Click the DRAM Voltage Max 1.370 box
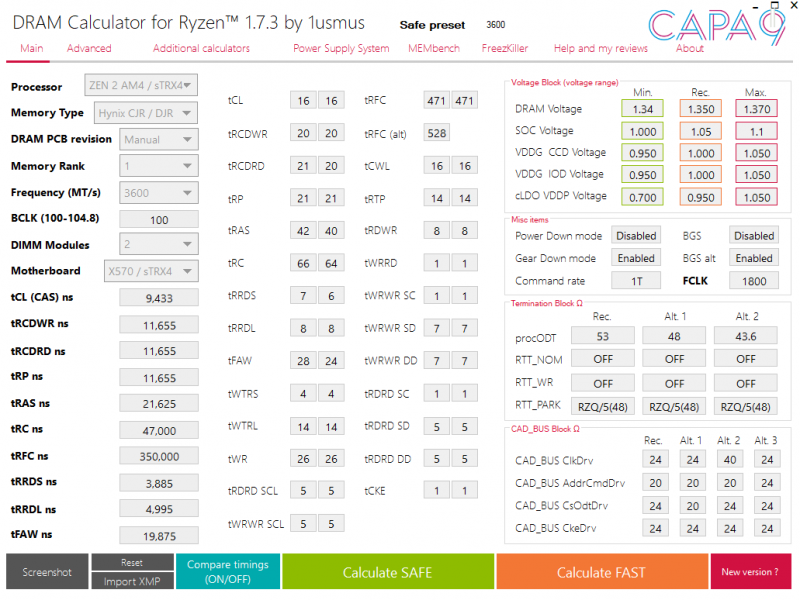This screenshot has width=800, height=600. 757,109
